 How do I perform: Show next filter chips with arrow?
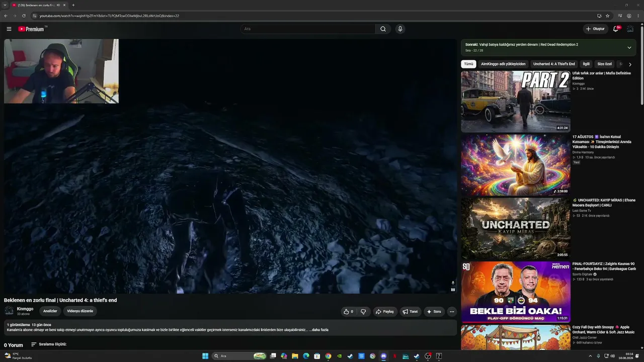point(630,64)
